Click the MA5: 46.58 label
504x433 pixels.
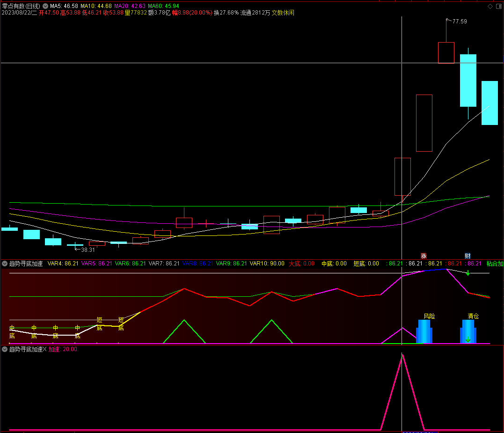point(64,6)
